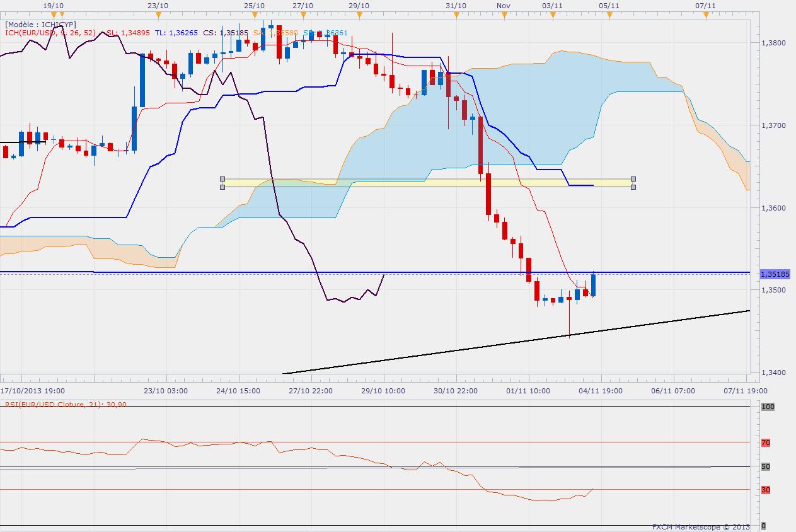Select the orange marker under 27/10
This screenshot has width=796, height=532.
[x=303, y=14]
